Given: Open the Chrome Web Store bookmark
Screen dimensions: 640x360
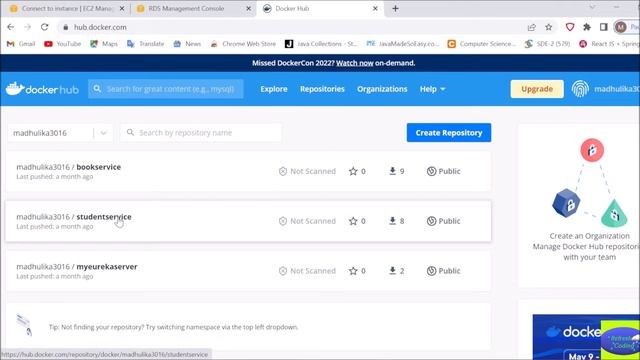Looking at the screenshot, I should [243, 44].
